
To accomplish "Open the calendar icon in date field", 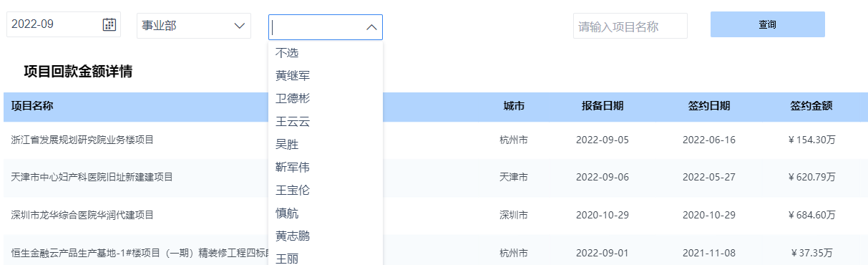I will (109, 24).
